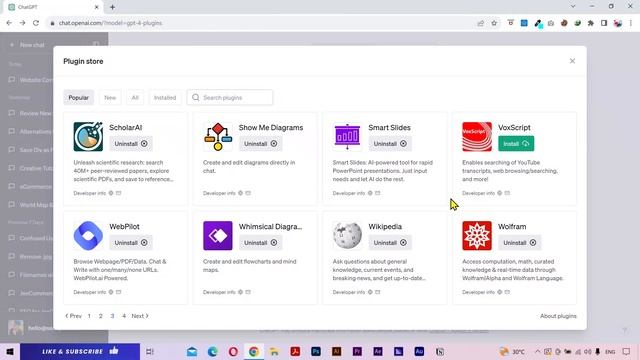Uninstall the WebPilot plugin
Image resolution: width=640 pixels, height=360 pixels.
[x=131, y=242]
